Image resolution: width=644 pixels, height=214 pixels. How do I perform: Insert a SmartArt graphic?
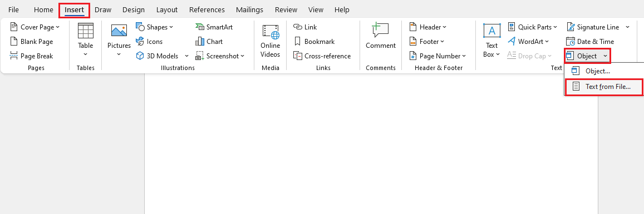pos(214,27)
